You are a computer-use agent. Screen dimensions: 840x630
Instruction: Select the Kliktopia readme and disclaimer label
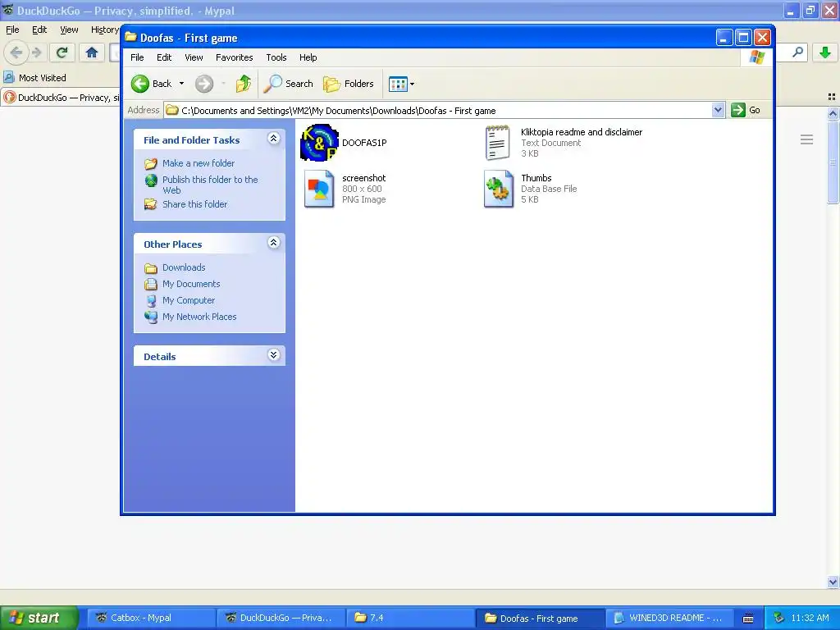[582, 132]
